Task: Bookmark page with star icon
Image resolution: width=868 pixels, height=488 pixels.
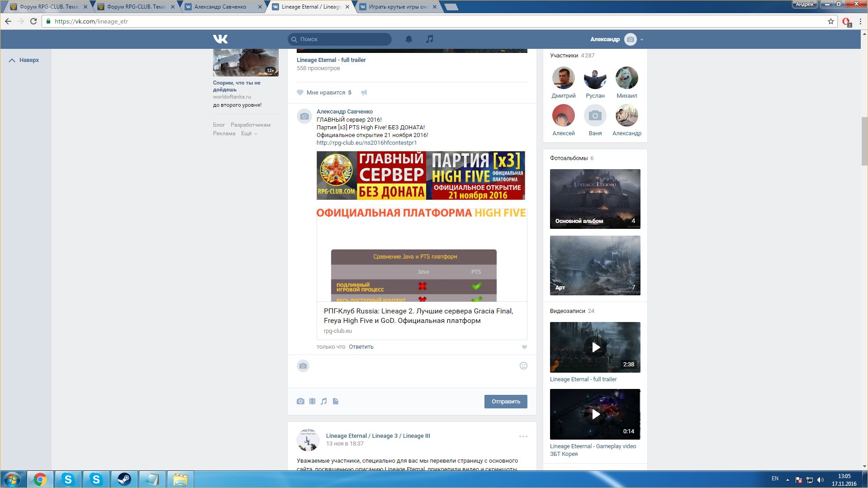Action: 830,21
